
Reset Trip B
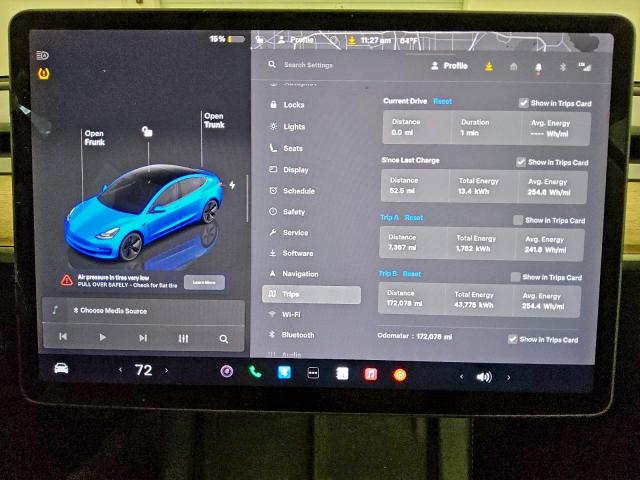coord(411,274)
